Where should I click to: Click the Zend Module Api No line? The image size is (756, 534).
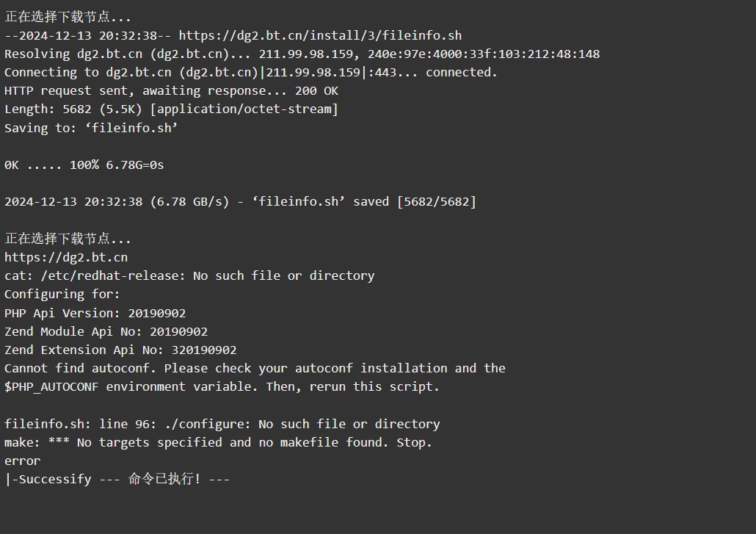pyautogui.click(x=106, y=331)
